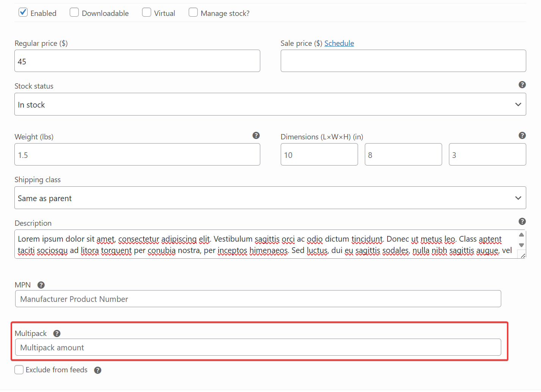Viewport: 541px width, 392px height.
Task: Open the sale price Schedule link
Action: click(x=339, y=44)
